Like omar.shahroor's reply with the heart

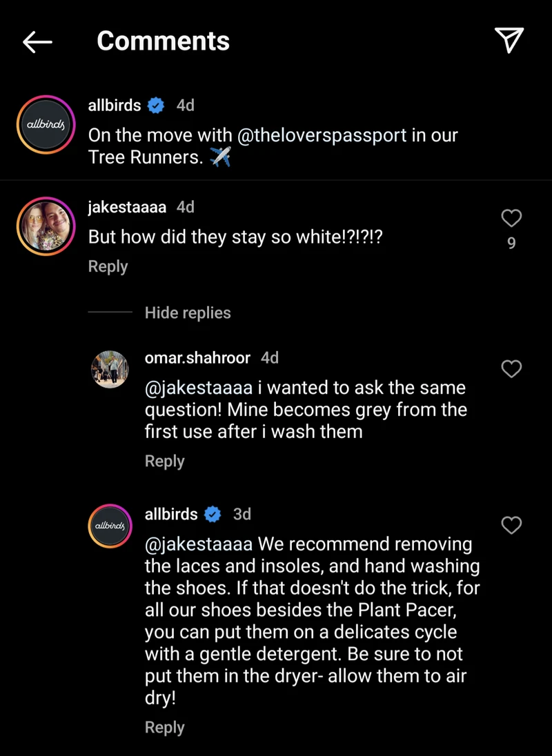tap(511, 369)
